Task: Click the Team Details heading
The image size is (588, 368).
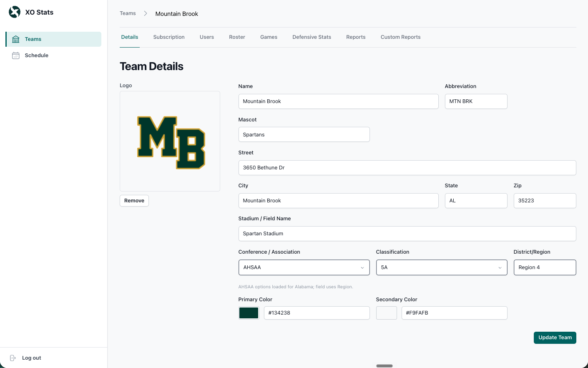Action: click(151, 66)
